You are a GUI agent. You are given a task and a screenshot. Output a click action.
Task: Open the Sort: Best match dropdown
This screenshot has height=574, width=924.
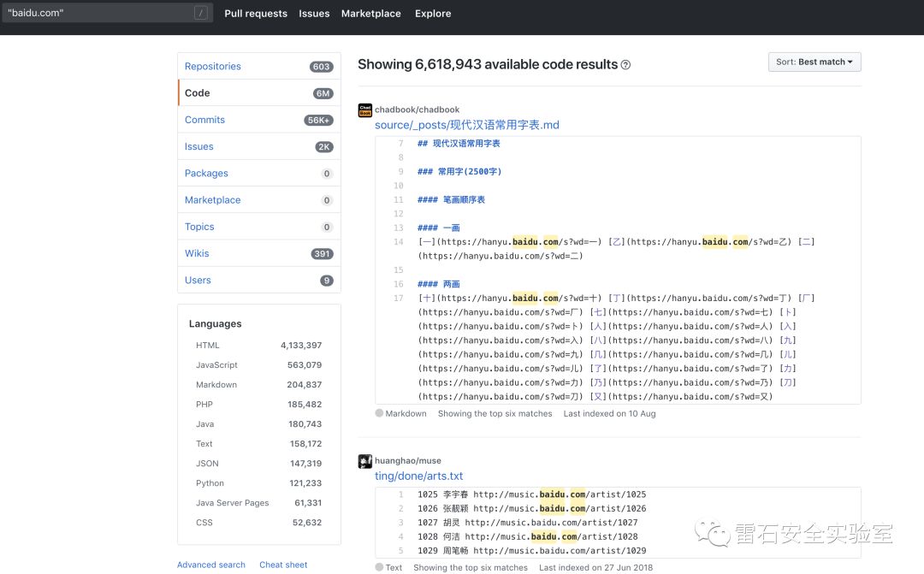814,62
